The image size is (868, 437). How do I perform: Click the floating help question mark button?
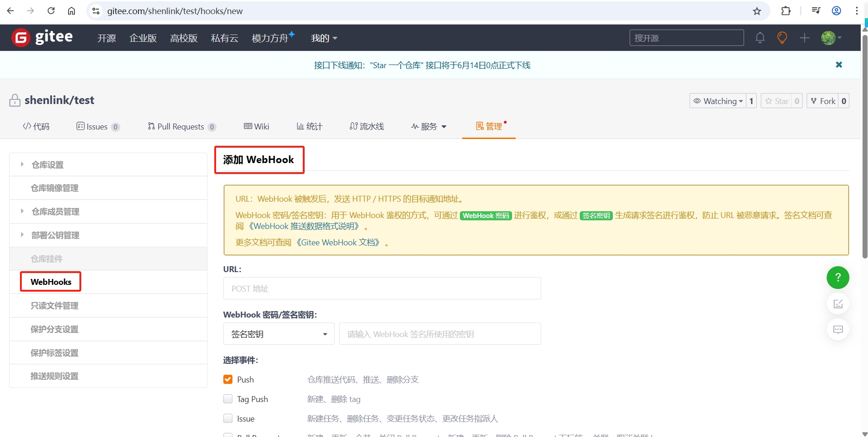838,278
